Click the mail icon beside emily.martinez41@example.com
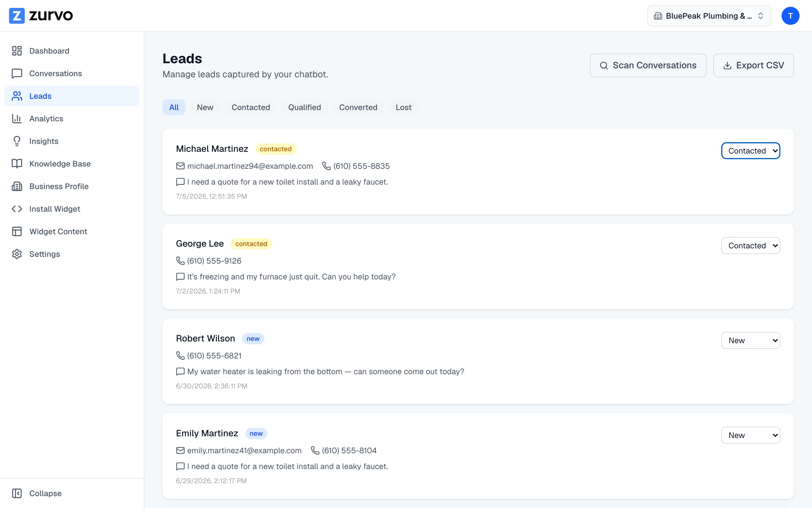 click(180, 450)
